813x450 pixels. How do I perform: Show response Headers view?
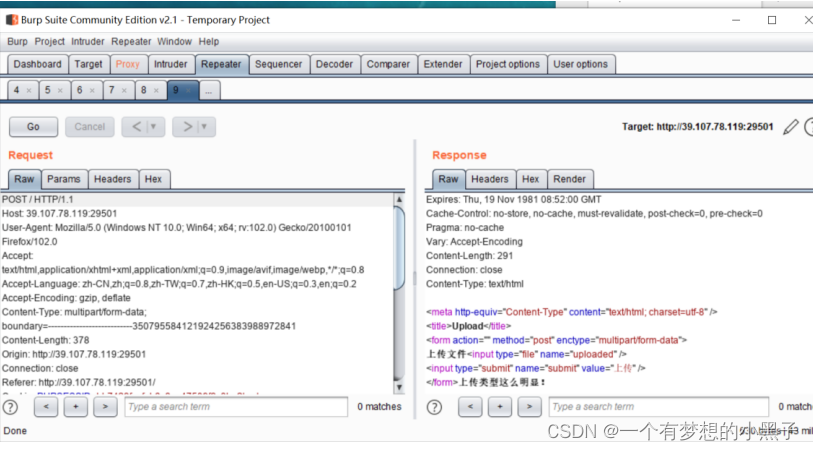(490, 179)
